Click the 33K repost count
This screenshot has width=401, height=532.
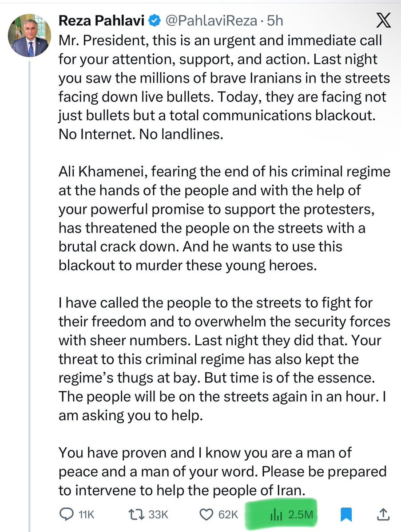[x=158, y=514]
